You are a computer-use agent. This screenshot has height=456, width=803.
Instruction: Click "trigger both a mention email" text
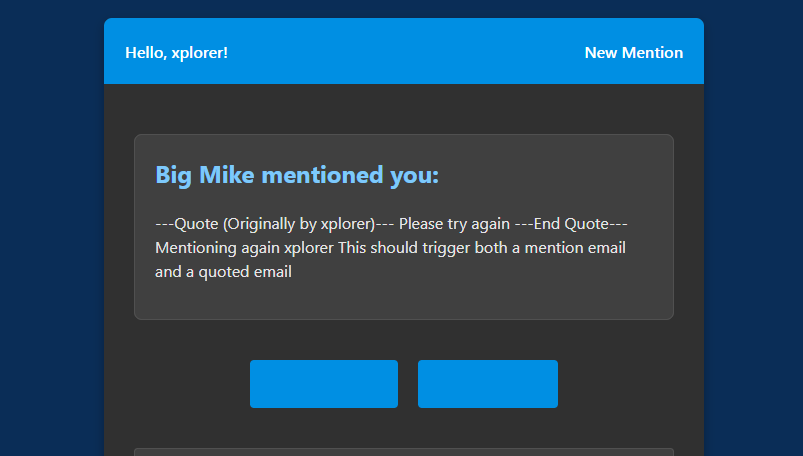point(524,248)
